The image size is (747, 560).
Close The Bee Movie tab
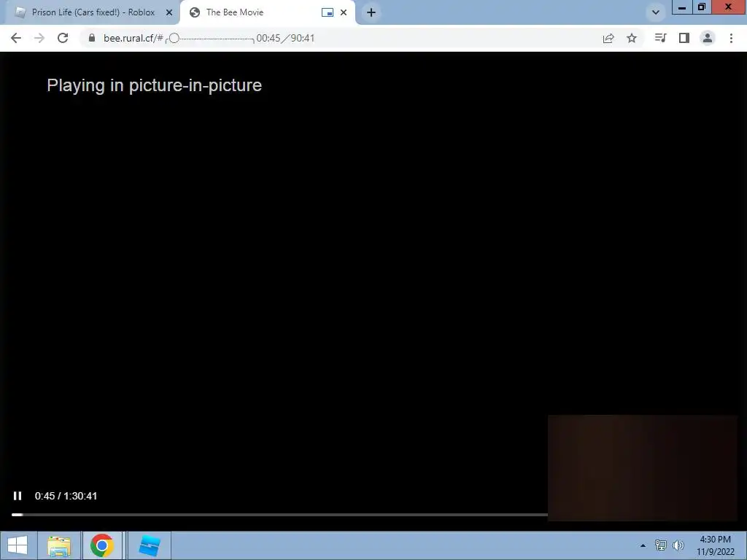pyautogui.click(x=344, y=12)
